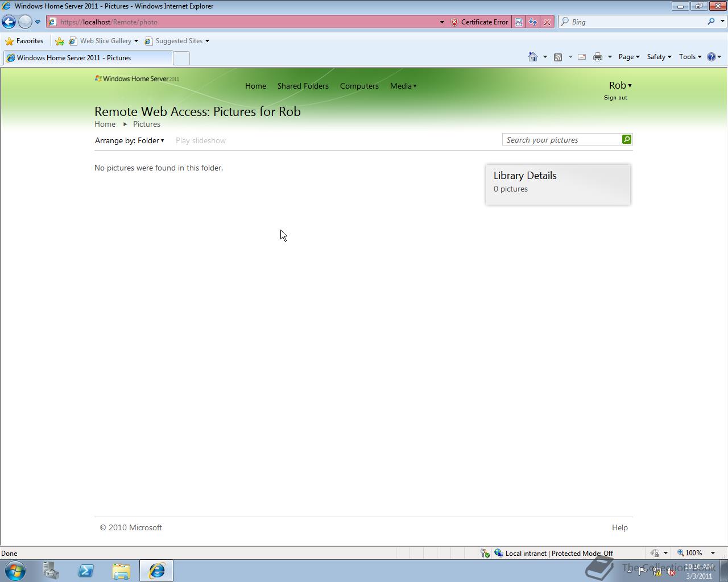This screenshot has height=582, width=728.
Task: Open a new blank tab
Action: [x=181, y=58]
